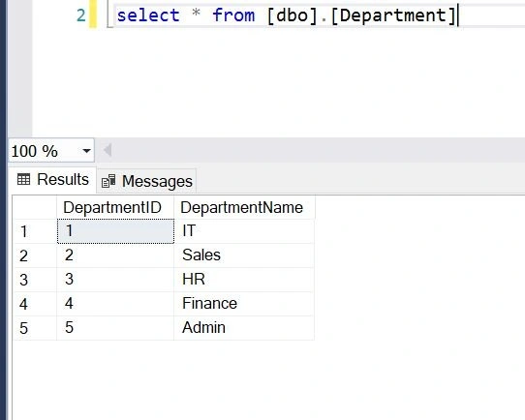Screen dimensions: 525x420
Task: Click the horizontal scroll left arrow
Action: [108, 150]
